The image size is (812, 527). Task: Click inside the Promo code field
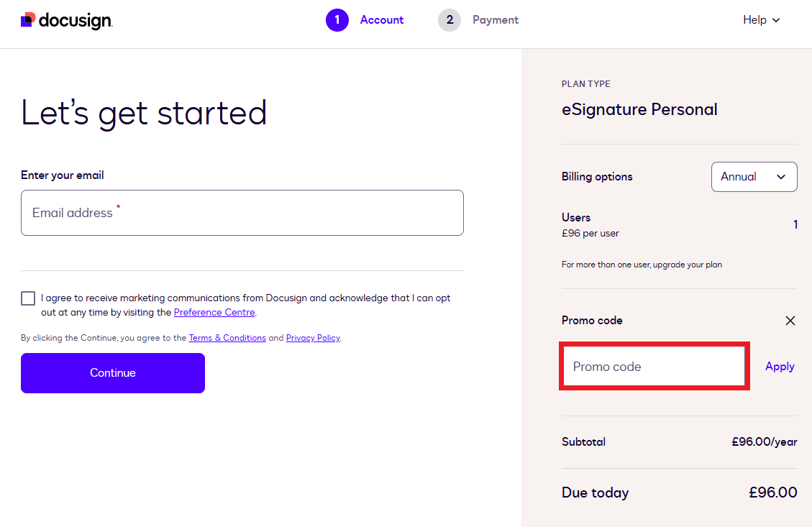coord(653,366)
